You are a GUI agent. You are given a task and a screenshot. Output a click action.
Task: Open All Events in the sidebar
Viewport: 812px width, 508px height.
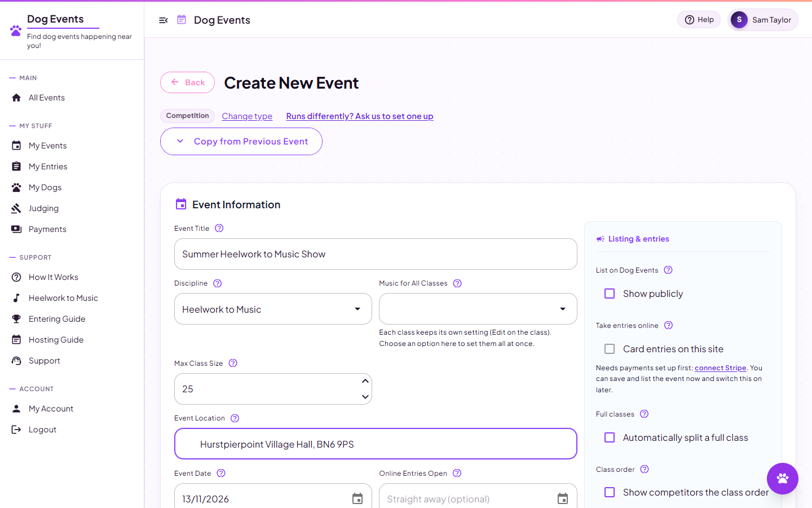pyautogui.click(x=47, y=98)
